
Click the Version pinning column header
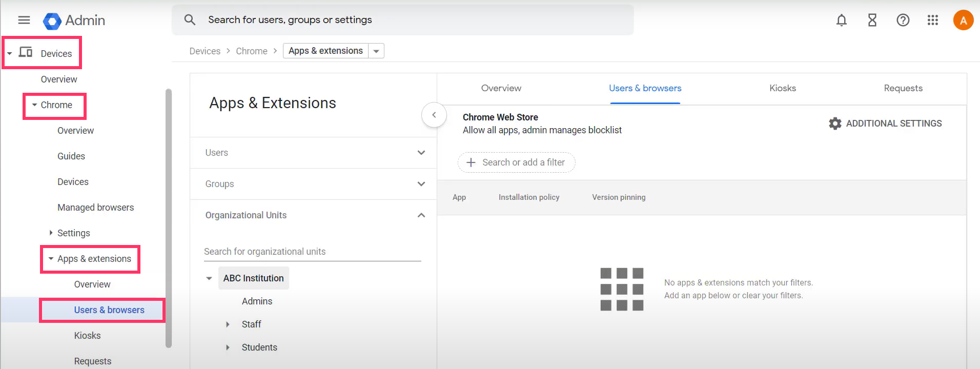click(619, 197)
